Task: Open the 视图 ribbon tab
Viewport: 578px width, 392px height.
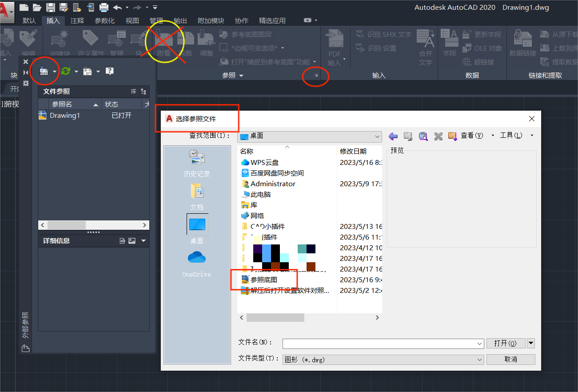Action: 132,21
